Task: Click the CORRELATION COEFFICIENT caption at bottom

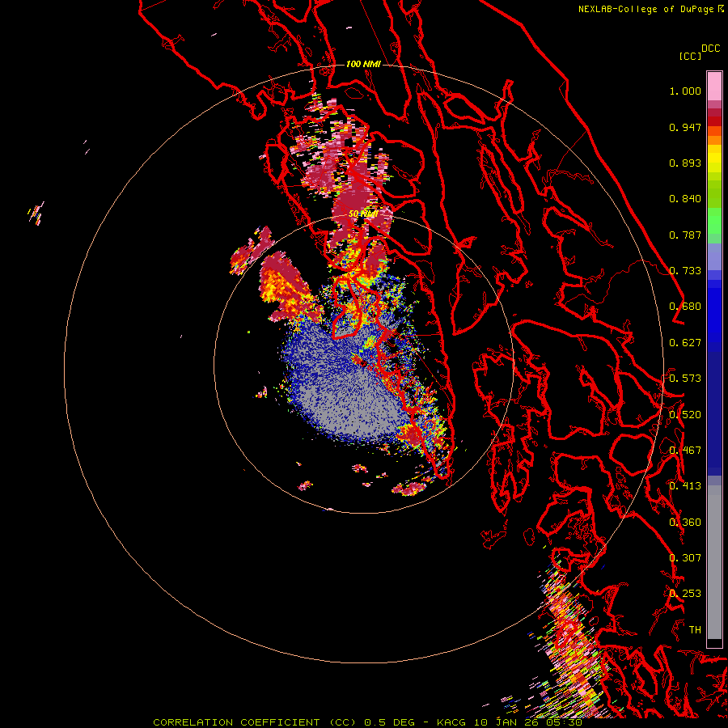Action: click(x=367, y=722)
